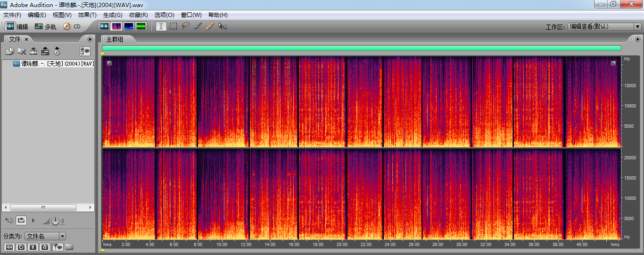This screenshot has width=644, height=255.
Task: Toggle loop play in Files panel
Action: tap(21, 220)
